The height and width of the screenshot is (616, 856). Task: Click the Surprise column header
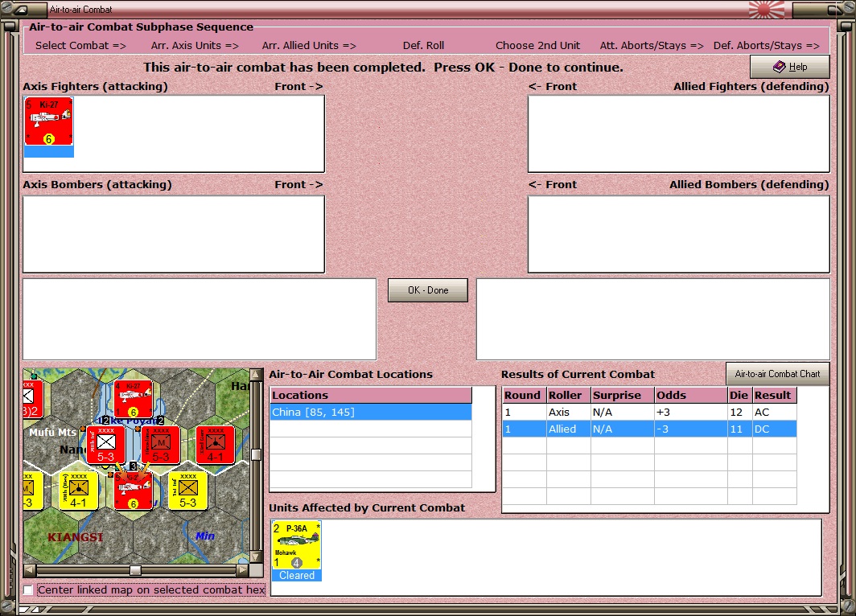click(x=623, y=395)
